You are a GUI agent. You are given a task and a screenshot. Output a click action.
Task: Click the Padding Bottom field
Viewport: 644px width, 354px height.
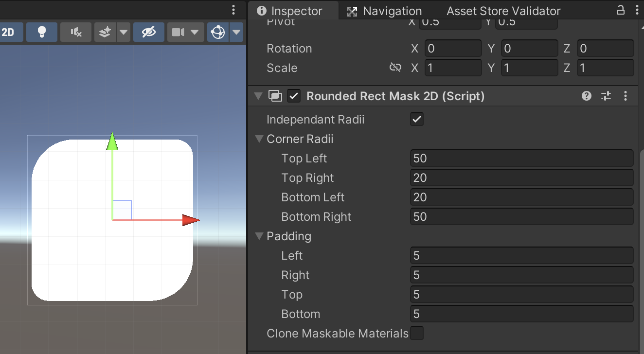522,314
